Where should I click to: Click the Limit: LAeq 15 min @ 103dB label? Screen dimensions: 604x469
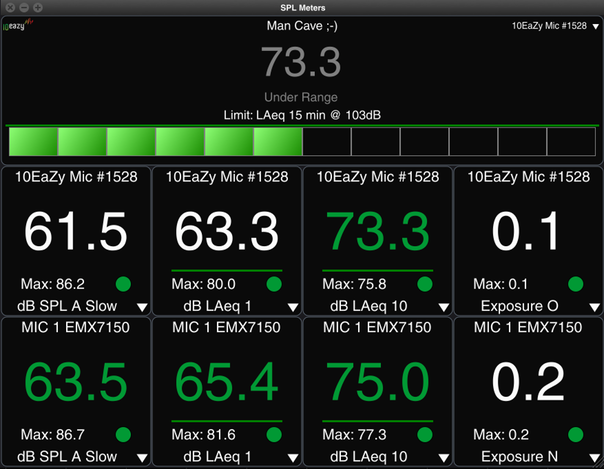(x=302, y=115)
